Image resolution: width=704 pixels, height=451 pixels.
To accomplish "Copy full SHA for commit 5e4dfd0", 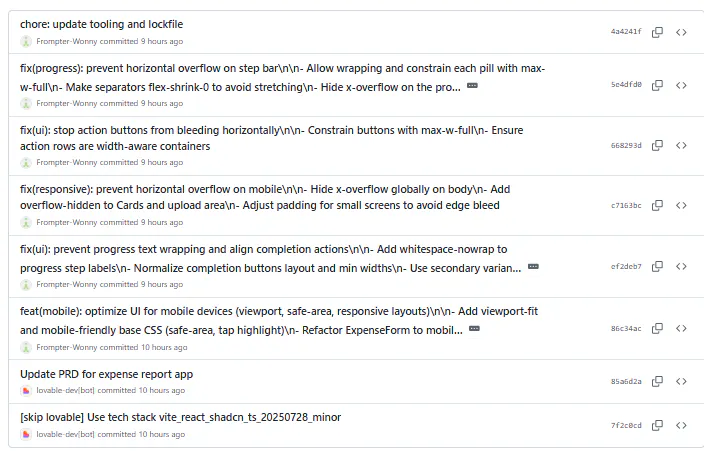I will pos(657,85).
